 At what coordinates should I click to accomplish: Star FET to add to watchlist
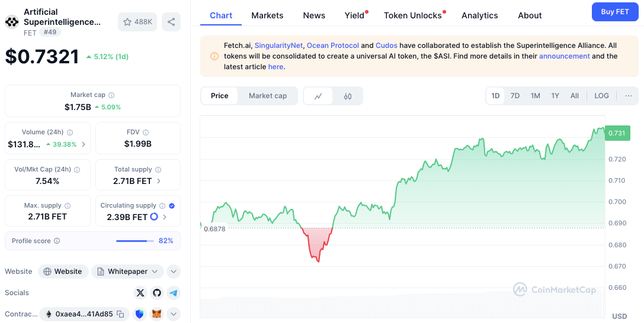click(137, 22)
